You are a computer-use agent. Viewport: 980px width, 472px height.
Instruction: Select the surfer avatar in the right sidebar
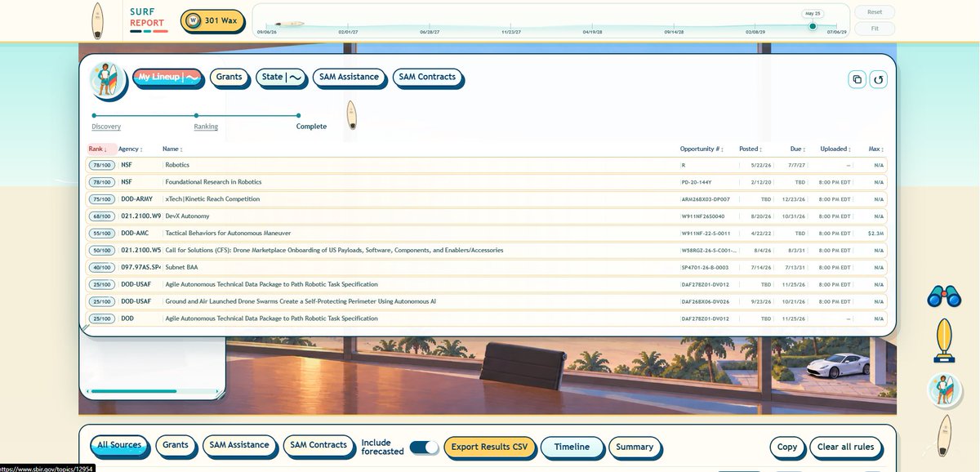point(944,391)
